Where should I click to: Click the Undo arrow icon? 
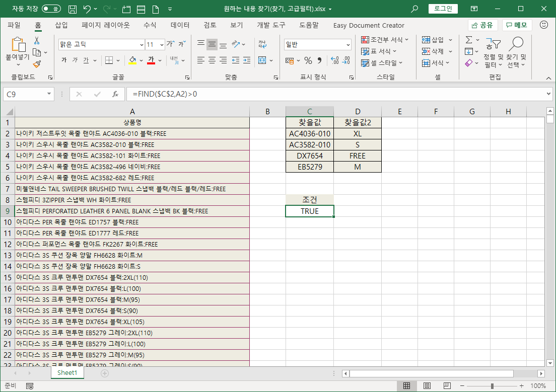pyautogui.click(x=87, y=9)
